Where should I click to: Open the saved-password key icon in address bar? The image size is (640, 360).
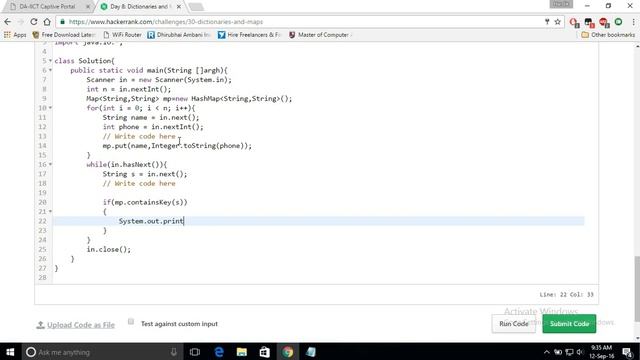(547, 22)
